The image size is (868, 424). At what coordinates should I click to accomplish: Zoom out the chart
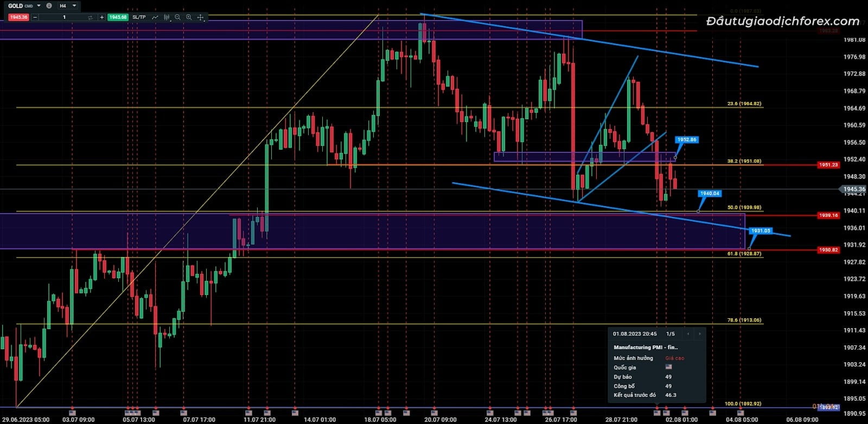tap(178, 17)
